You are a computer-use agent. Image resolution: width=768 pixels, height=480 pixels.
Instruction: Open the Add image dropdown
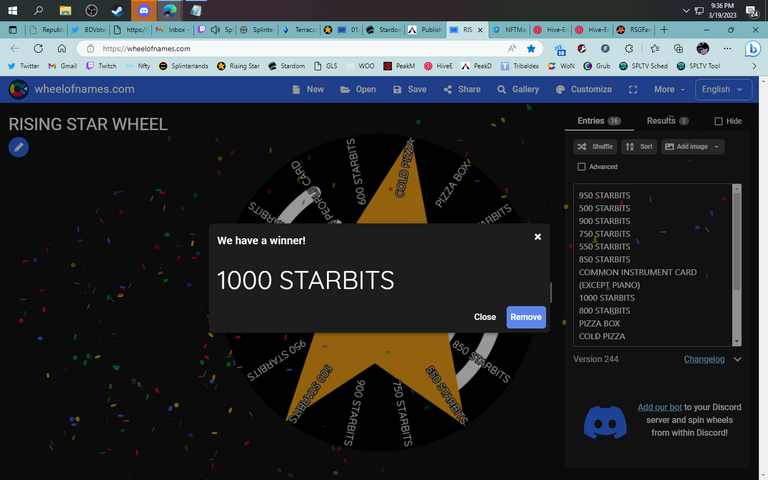(x=693, y=146)
